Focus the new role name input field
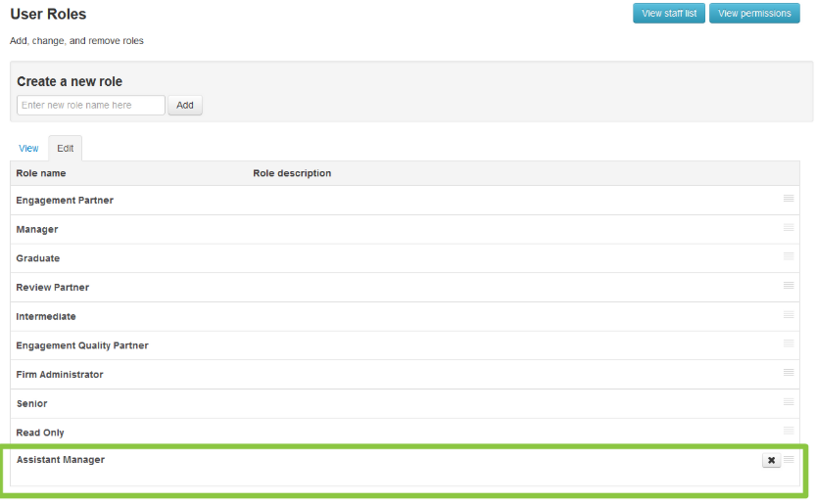 pyautogui.click(x=91, y=106)
